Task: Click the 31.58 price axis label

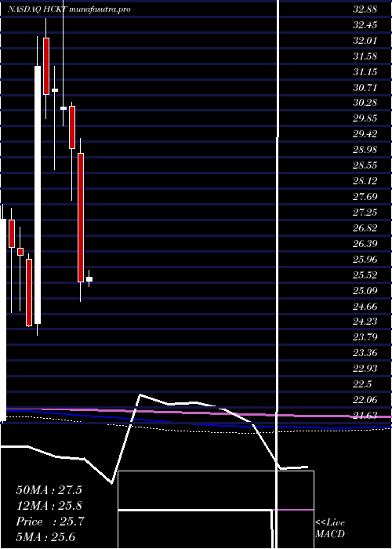Action: tap(365, 56)
